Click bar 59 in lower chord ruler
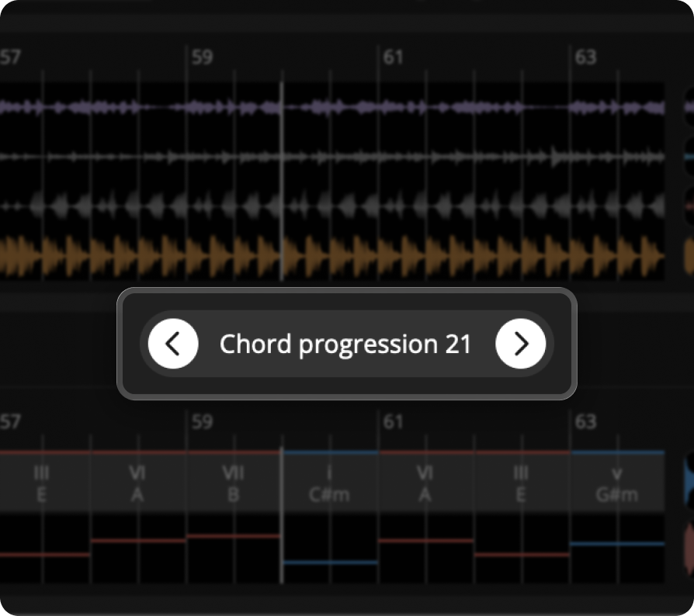Screen dimensions: 694x616 click(203, 422)
